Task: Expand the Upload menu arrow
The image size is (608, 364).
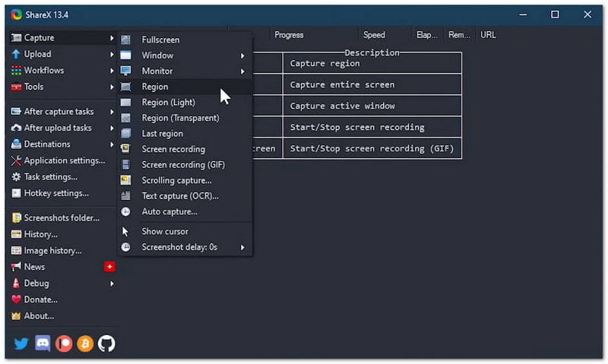Action: pos(112,54)
